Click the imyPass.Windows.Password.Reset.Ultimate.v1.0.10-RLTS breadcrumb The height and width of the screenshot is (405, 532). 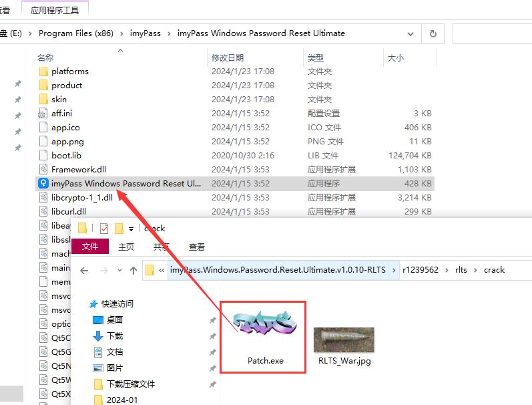[x=278, y=270]
